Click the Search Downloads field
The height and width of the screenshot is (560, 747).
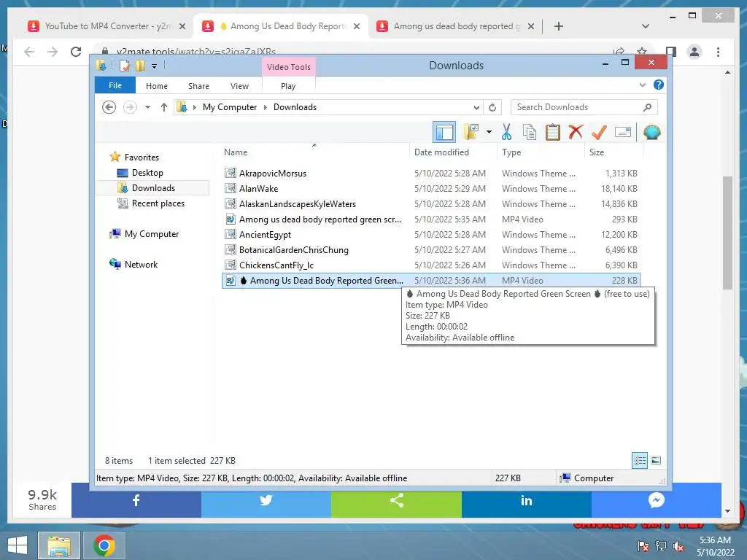point(584,107)
